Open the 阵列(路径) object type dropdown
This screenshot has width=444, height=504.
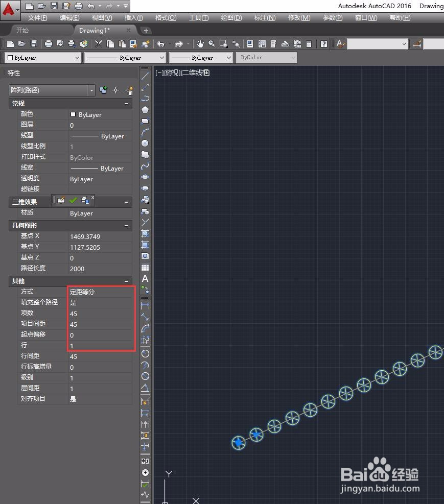click(91, 90)
